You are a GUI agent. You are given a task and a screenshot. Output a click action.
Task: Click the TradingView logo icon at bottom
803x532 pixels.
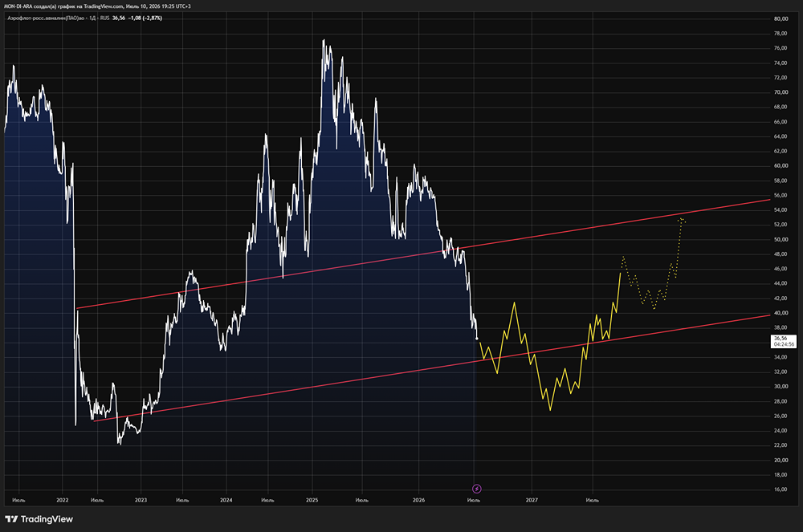pos(11,519)
